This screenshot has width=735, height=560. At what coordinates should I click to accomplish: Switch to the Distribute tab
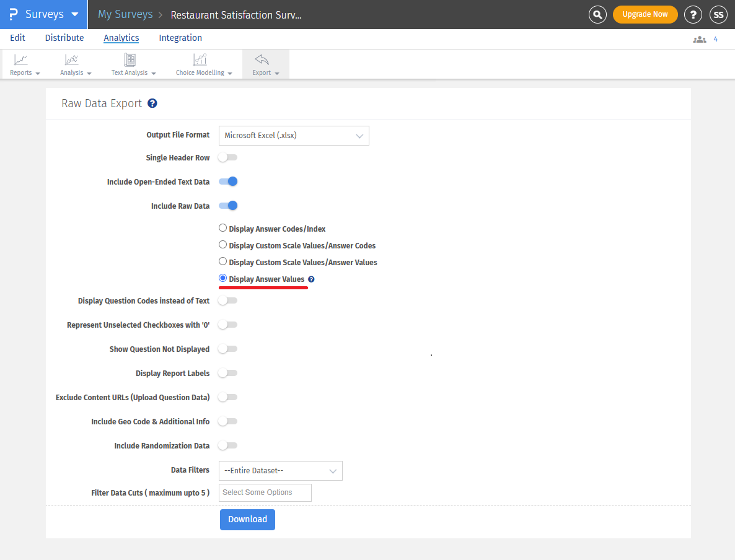pyautogui.click(x=64, y=38)
